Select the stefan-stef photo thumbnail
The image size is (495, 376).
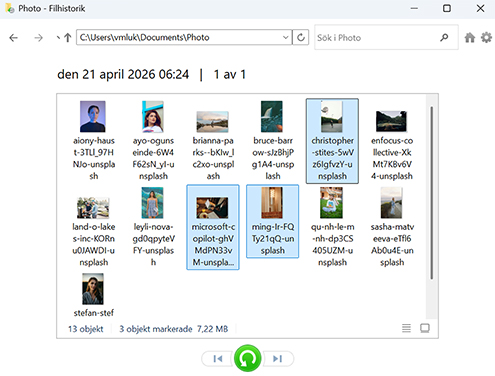click(93, 289)
